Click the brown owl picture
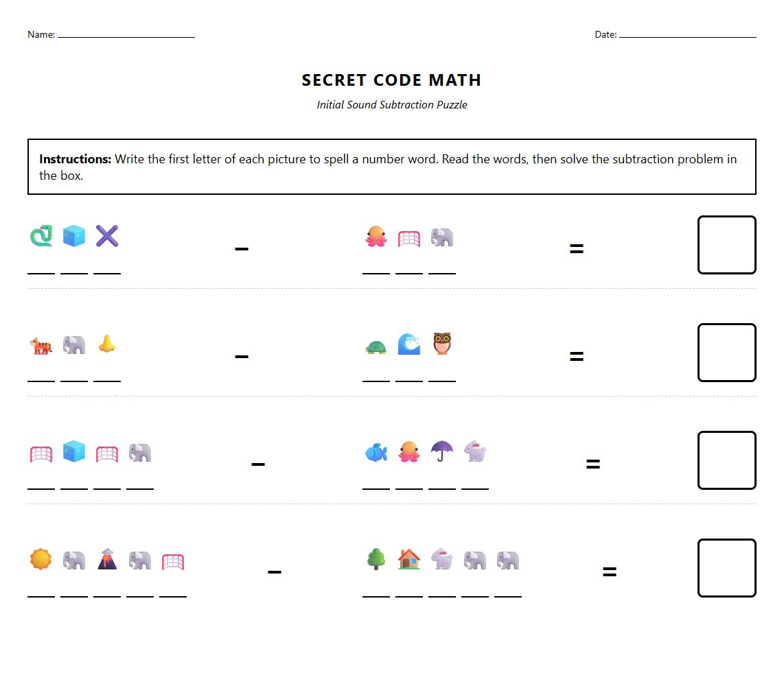This screenshot has height=673, width=784. 442,344
